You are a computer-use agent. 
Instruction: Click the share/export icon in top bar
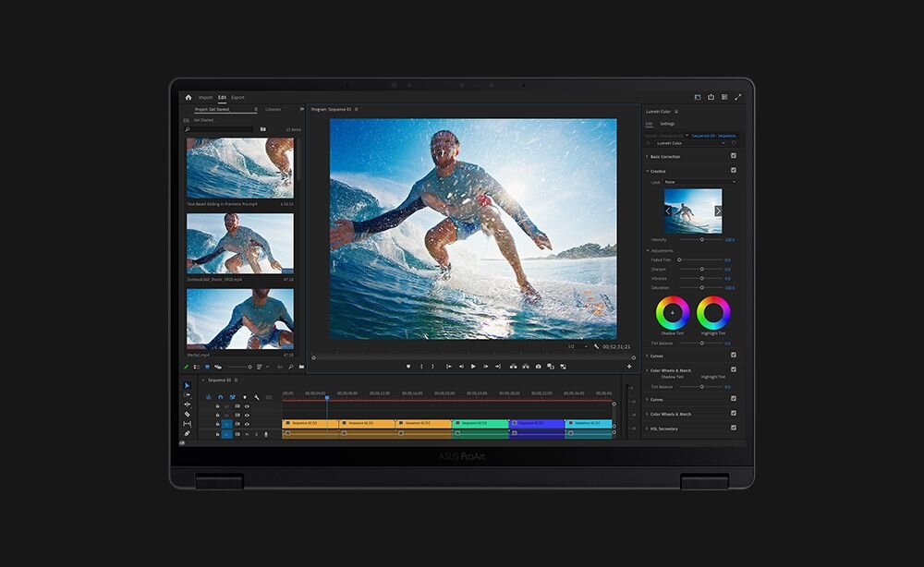pos(711,97)
